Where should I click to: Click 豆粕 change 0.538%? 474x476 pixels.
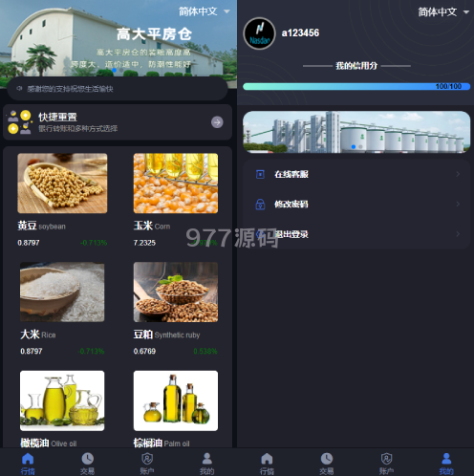tap(205, 351)
